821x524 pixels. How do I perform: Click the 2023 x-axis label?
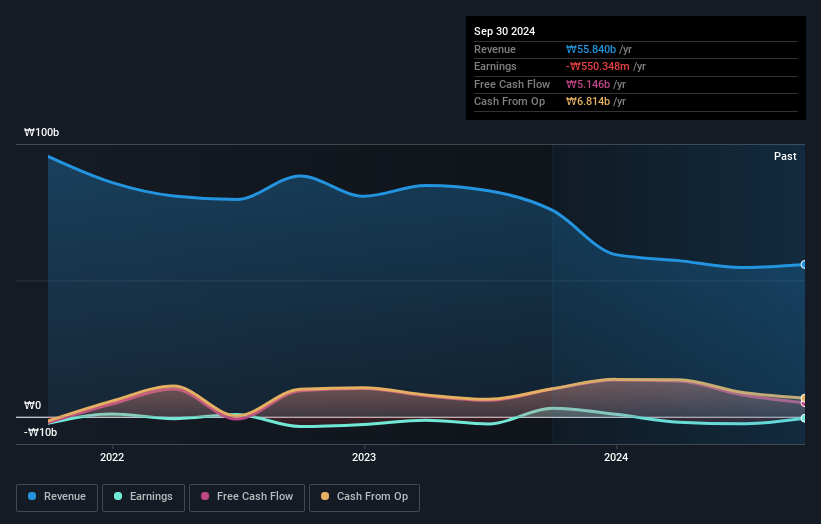click(364, 458)
